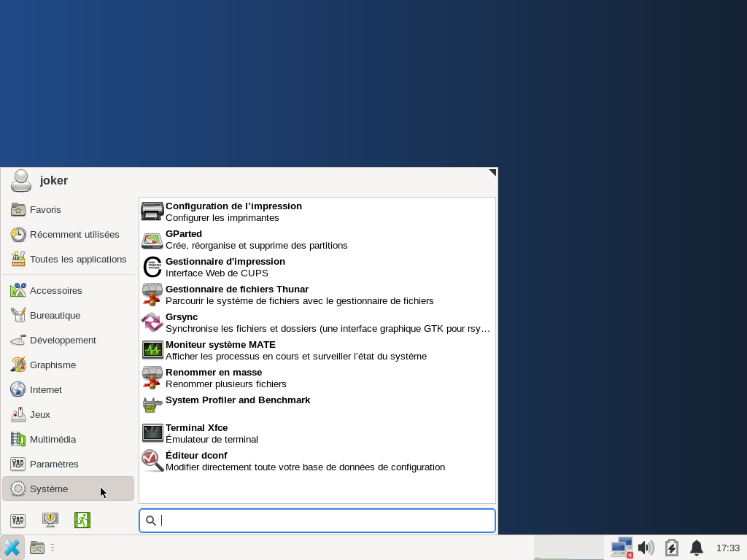The height and width of the screenshot is (560, 747).
Task: Click the 17:33 clock in the panel
Action: point(728,548)
